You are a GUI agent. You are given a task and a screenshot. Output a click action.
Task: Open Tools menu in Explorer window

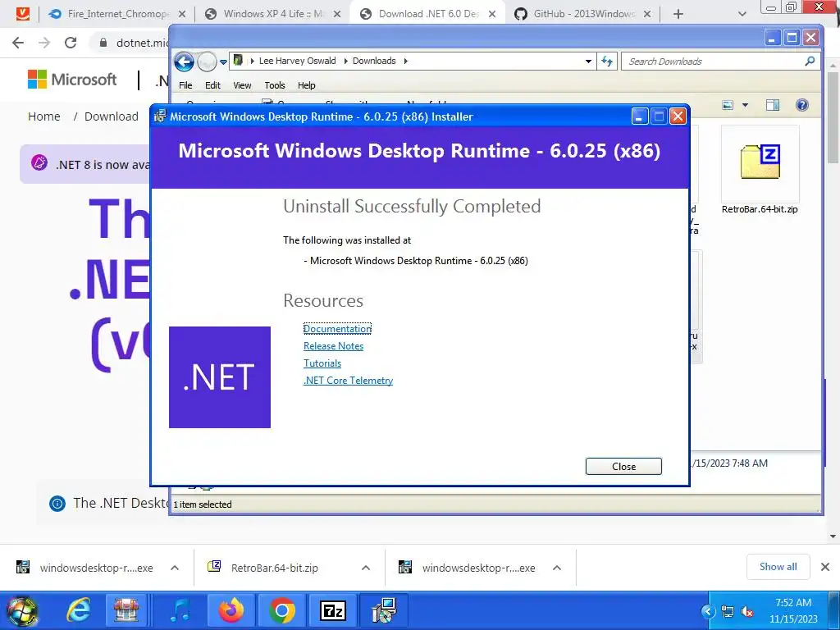click(x=275, y=85)
